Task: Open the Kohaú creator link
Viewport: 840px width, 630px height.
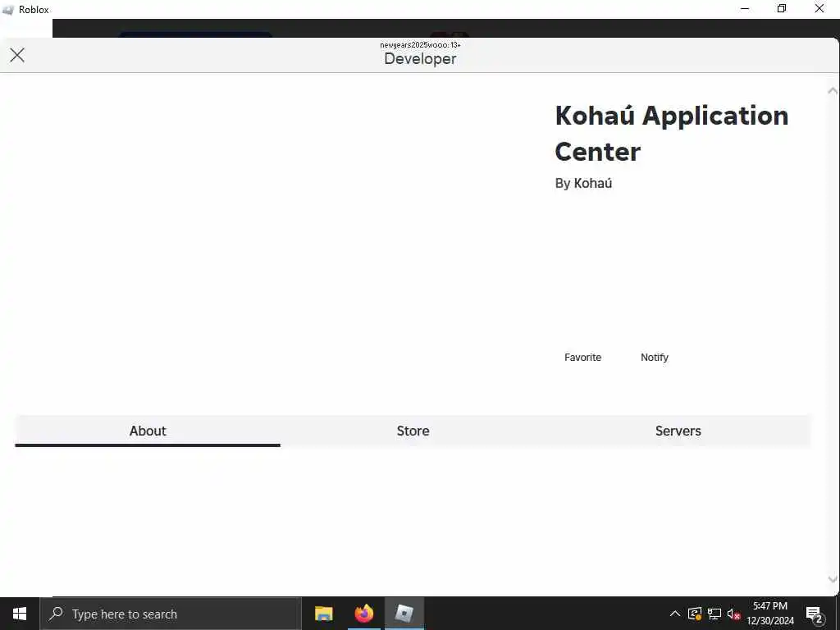Action: pos(592,183)
